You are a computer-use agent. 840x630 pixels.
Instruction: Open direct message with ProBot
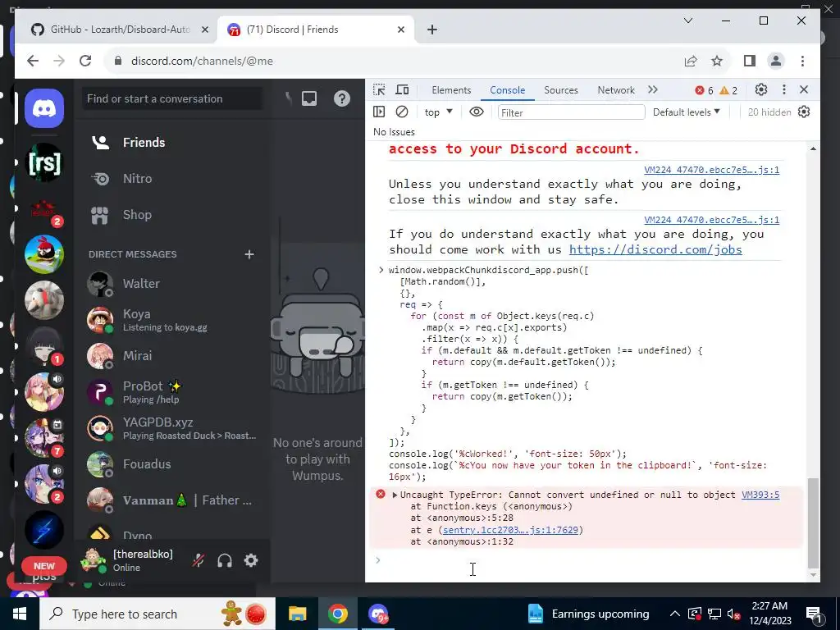tap(172, 392)
